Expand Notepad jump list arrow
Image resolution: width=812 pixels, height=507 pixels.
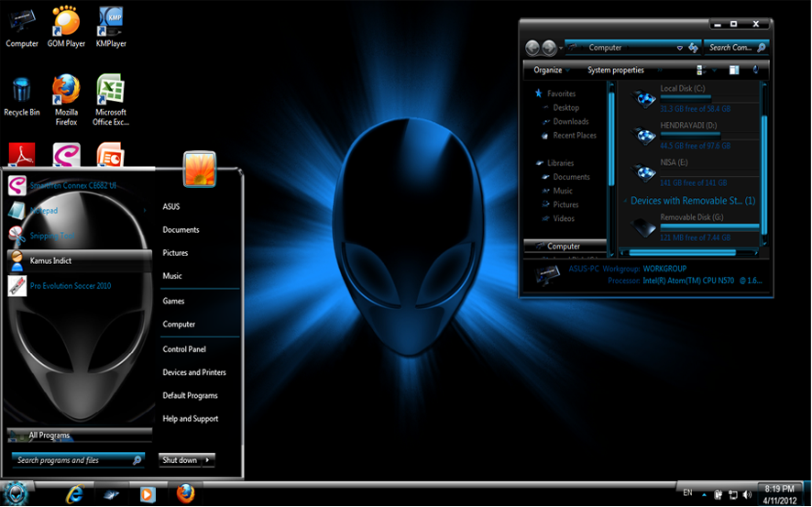(145, 210)
